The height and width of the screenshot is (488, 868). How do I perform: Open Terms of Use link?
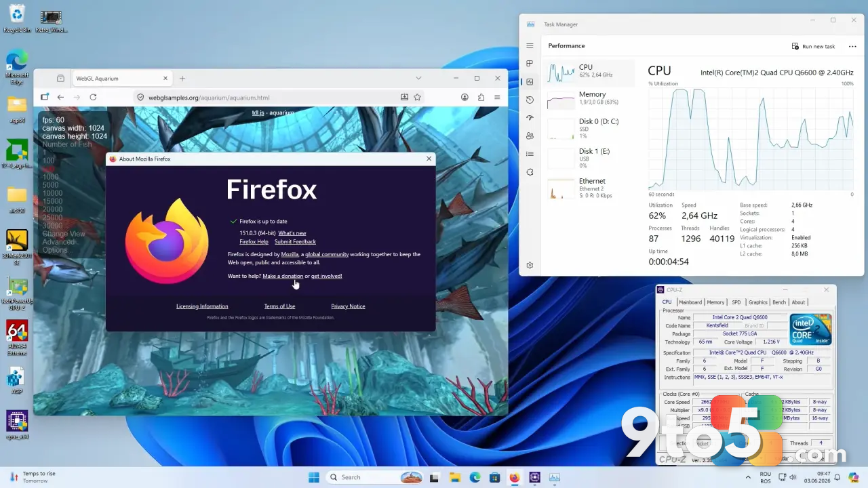pos(279,306)
